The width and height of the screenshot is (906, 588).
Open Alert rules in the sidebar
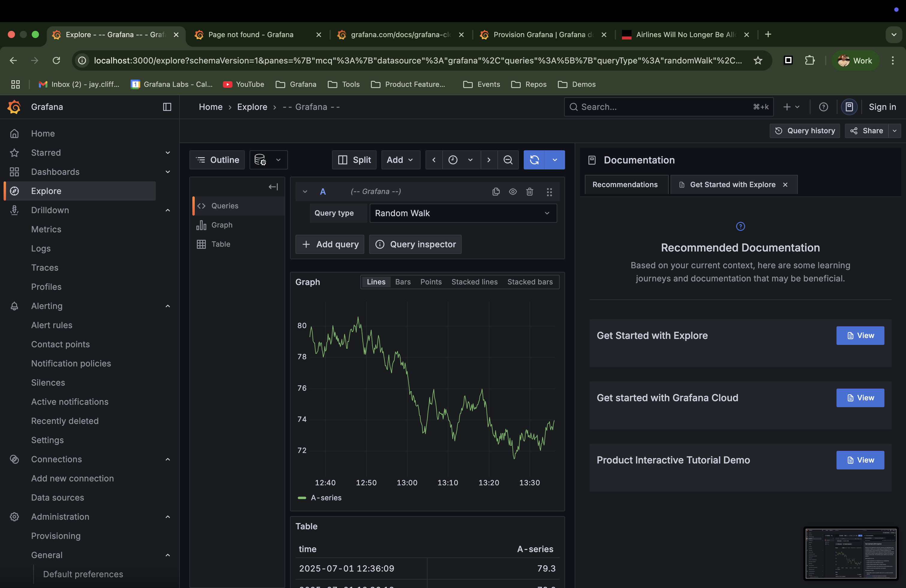(52, 325)
